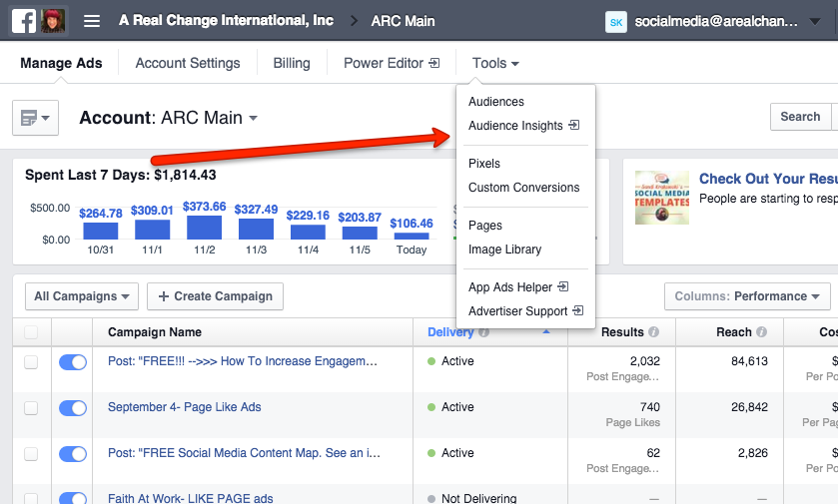
Task: Click the Reach column info icon
Action: point(761,332)
